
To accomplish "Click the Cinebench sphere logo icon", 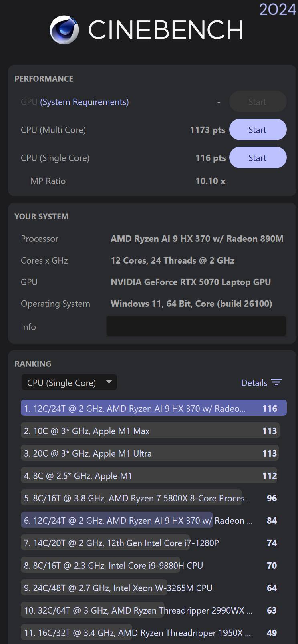I will pos(64,30).
